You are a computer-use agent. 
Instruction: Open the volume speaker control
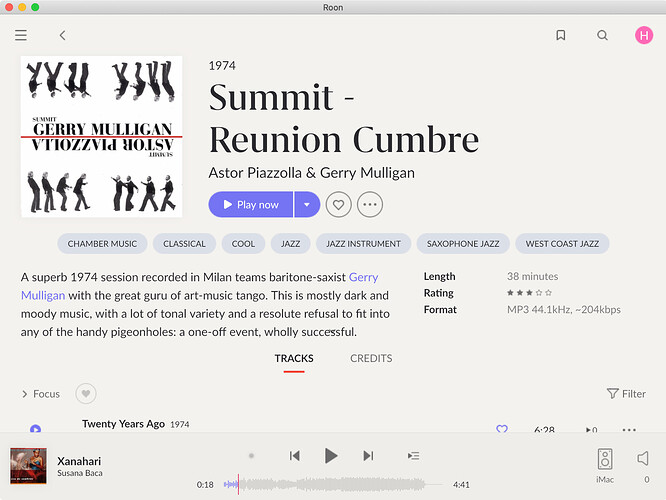pyautogui.click(x=643, y=458)
